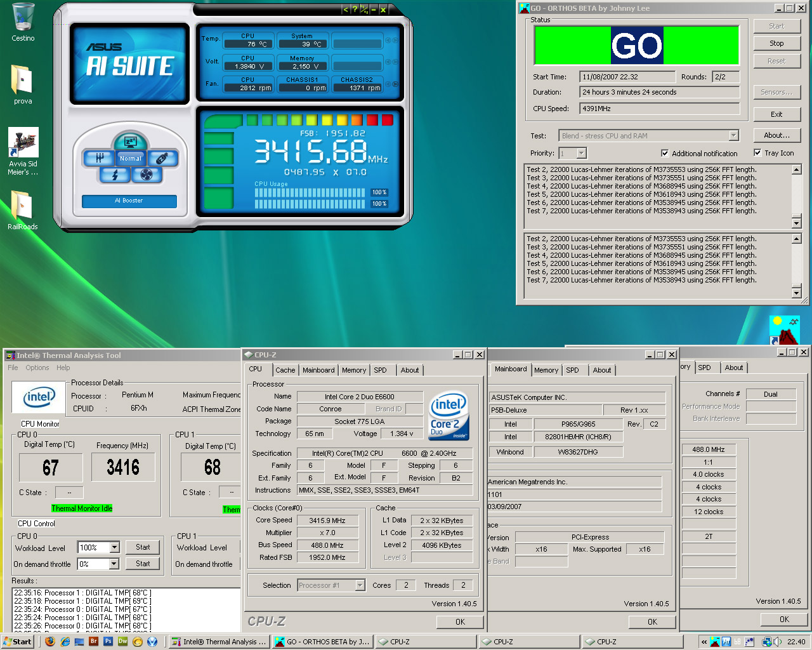
Task: Open AI Suite help question mark icon
Action: tap(355, 10)
